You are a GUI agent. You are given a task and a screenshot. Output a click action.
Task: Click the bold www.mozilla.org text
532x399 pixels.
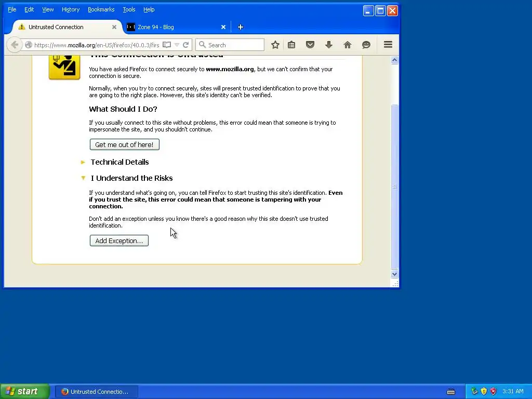coord(230,69)
